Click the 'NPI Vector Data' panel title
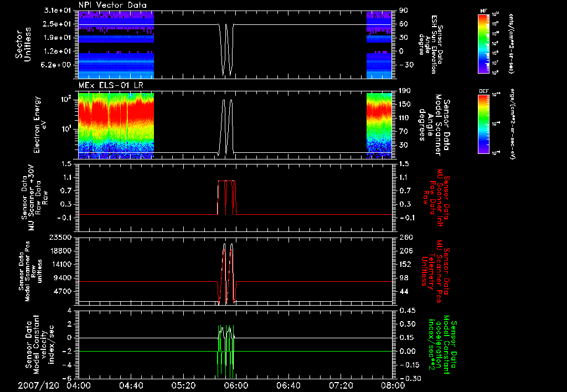Image resolution: width=567 pixels, height=392 pixels. click(113, 5)
